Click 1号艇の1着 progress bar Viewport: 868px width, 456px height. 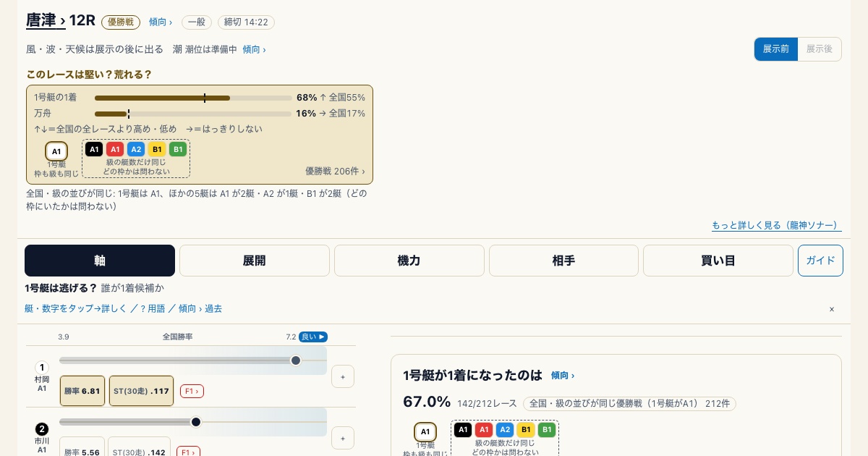tap(193, 98)
